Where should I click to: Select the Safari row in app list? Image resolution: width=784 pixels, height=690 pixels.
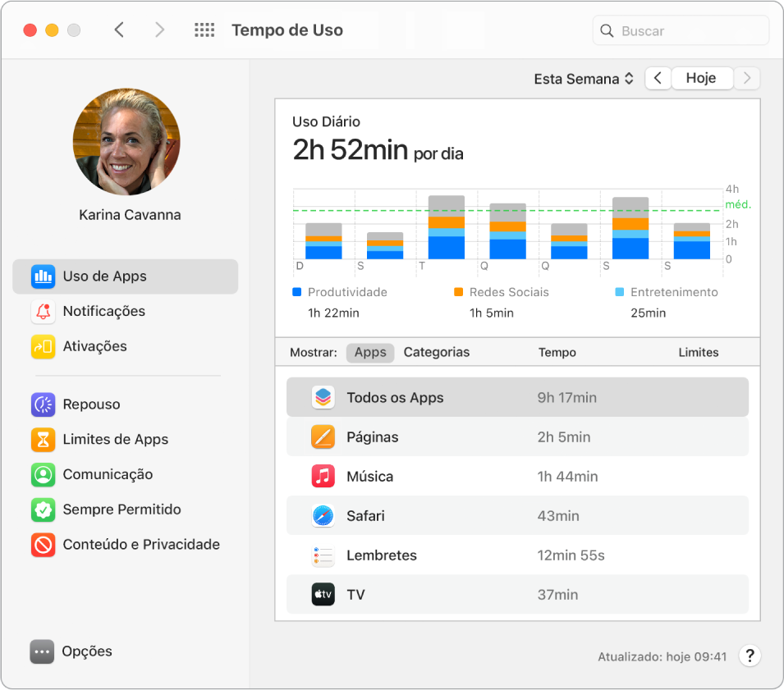(517, 516)
